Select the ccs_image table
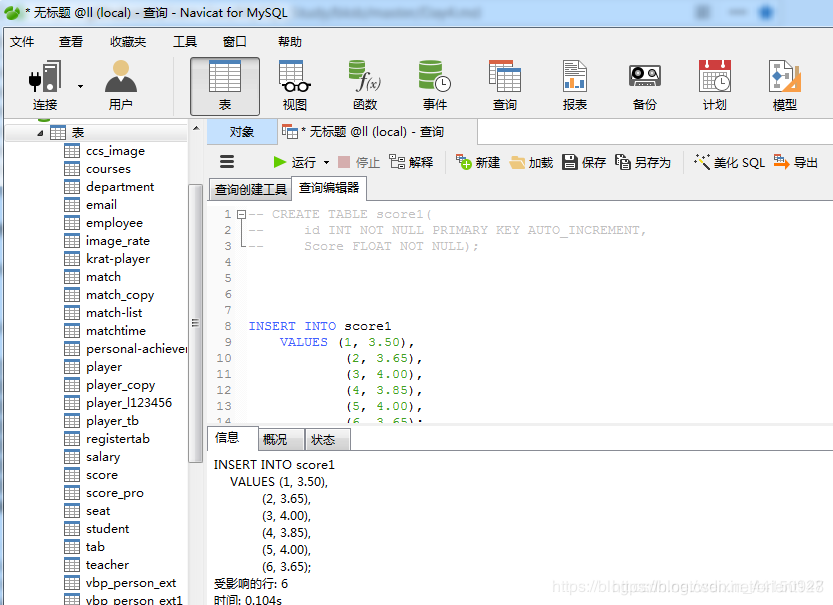The image size is (833, 605). click(x=115, y=151)
